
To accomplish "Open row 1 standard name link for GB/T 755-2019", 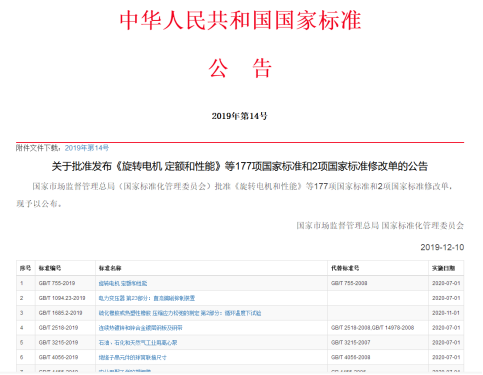I will coord(123,283).
